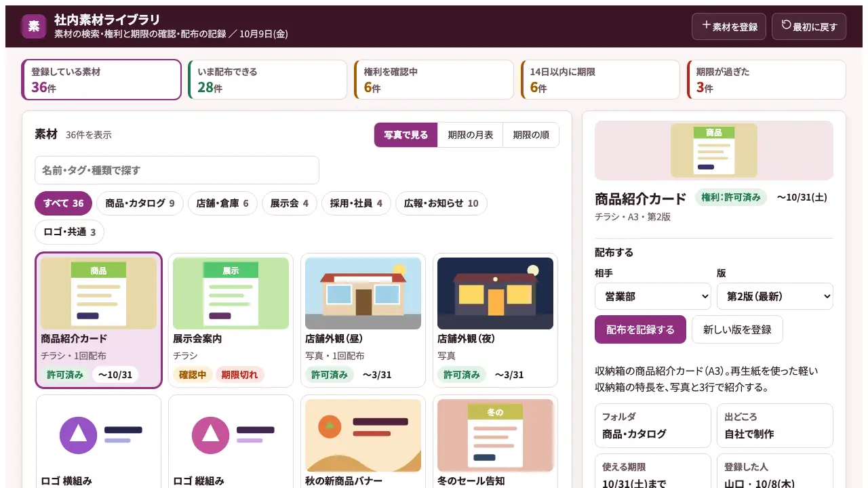
Task: Click the plus icon in 素材を登録
Action: coord(706,26)
